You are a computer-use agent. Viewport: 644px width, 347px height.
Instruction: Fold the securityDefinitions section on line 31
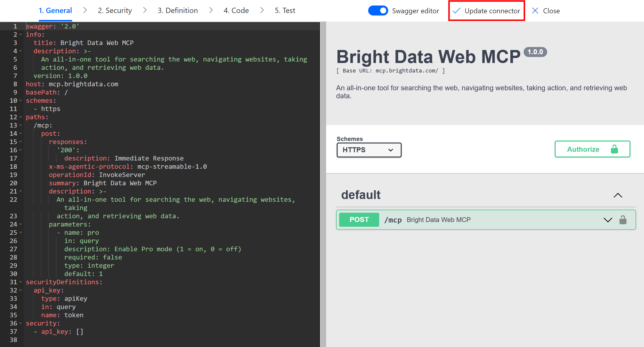coord(21,282)
